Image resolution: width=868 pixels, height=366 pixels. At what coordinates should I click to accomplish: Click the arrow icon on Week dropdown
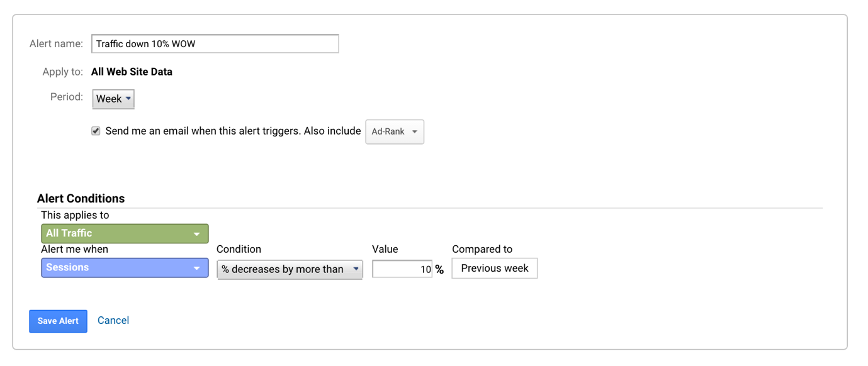coord(128,99)
